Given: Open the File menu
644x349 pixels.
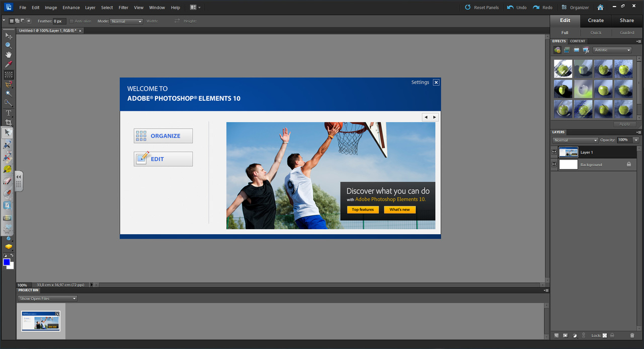Looking at the screenshot, I should [x=23, y=8].
